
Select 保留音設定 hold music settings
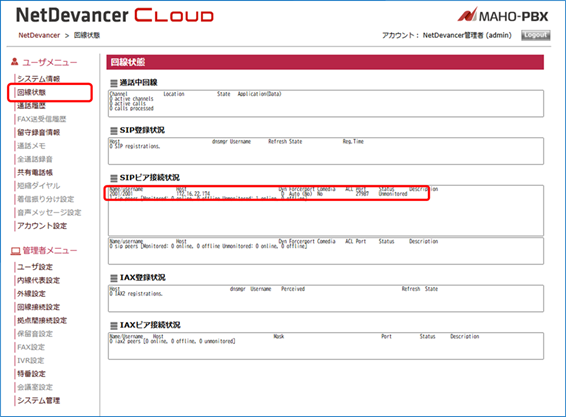coord(35,334)
